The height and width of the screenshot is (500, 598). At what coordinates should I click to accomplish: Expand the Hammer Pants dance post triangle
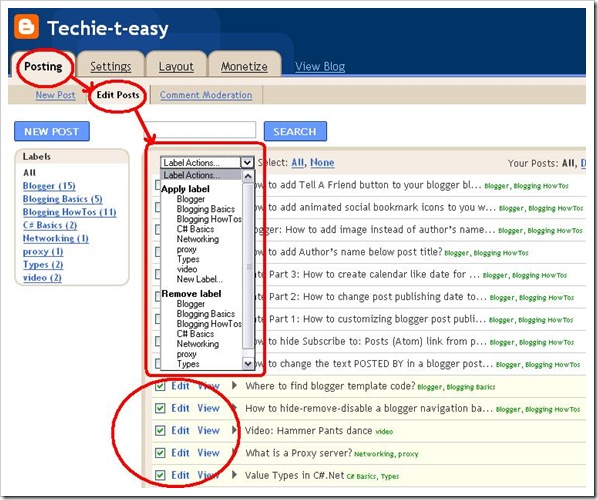pyautogui.click(x=235, y=430)
